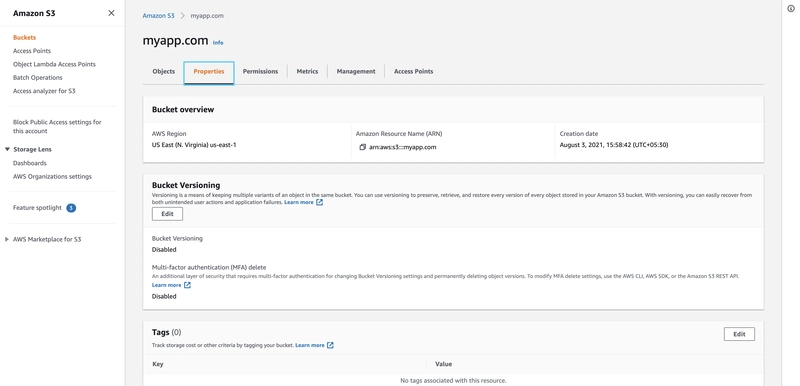Viewport: 800px width, 386px height.
Task: Click the No tags associated with this resource message
Action: coord(453,380)
